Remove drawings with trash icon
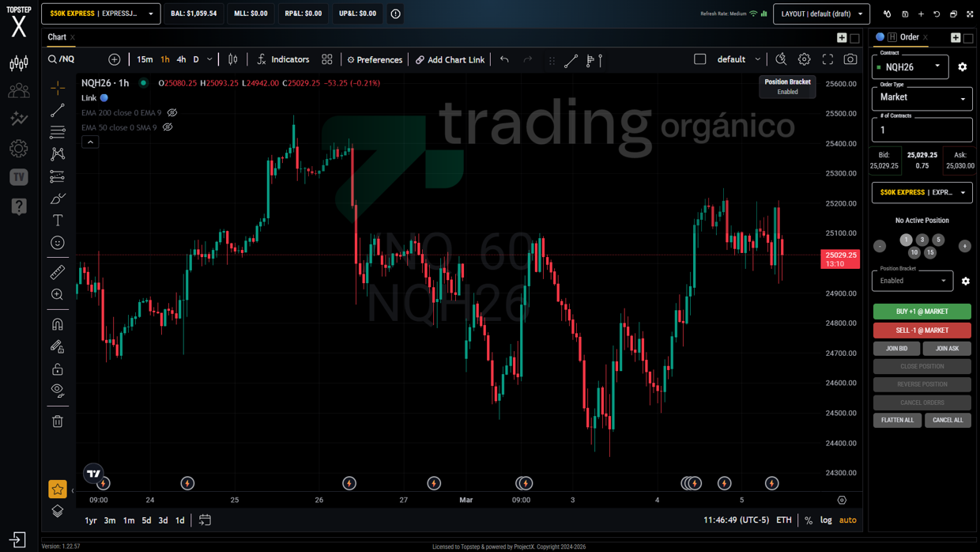Viewport: 980px width, 552px height. coord(58,422)
